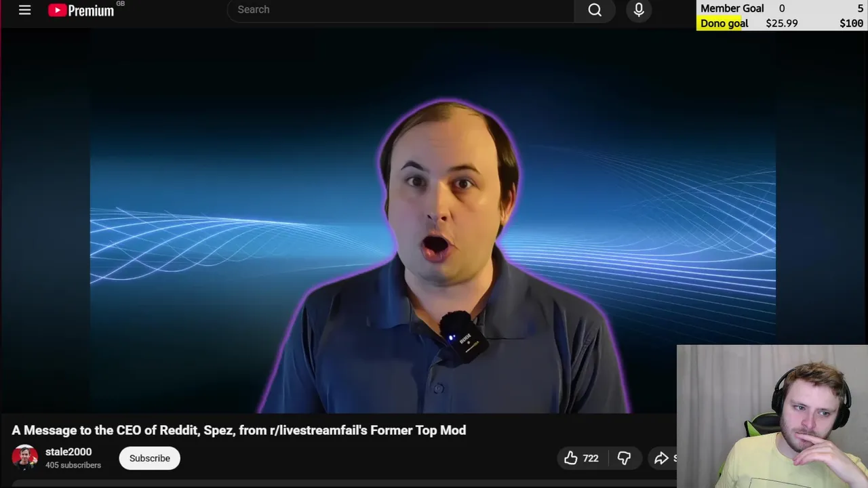
Task: Click the Search input field
Action: 401,9
